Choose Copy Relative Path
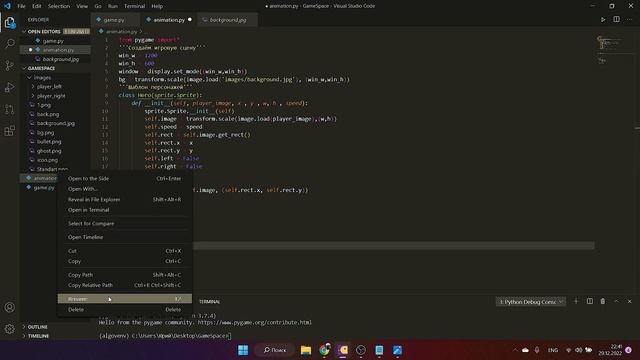Image resolution: width=640 pixels, height=360 pixels. pyautogui.click(x=124, y=285)
